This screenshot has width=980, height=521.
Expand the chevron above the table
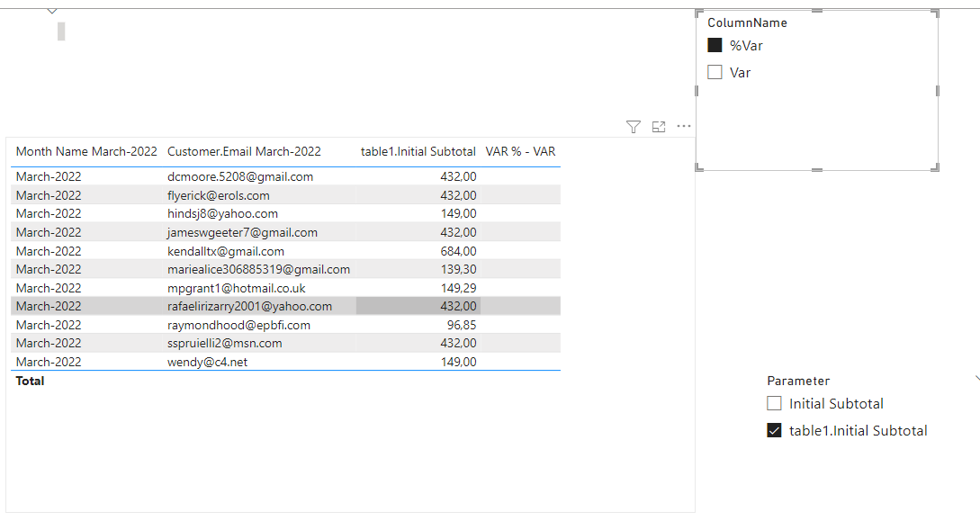point(52,11)
